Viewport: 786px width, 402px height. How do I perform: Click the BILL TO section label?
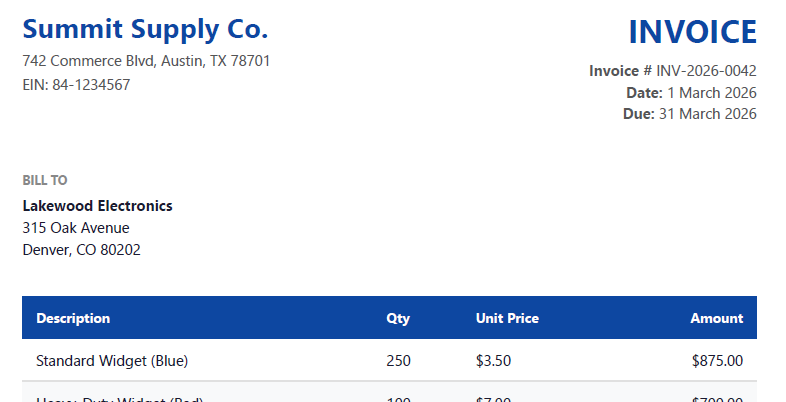(45, 181)
